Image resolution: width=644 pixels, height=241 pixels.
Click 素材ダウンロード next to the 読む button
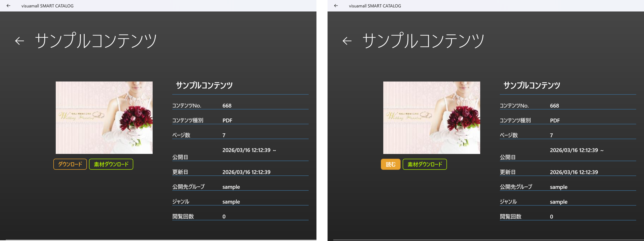pos(425,164)
